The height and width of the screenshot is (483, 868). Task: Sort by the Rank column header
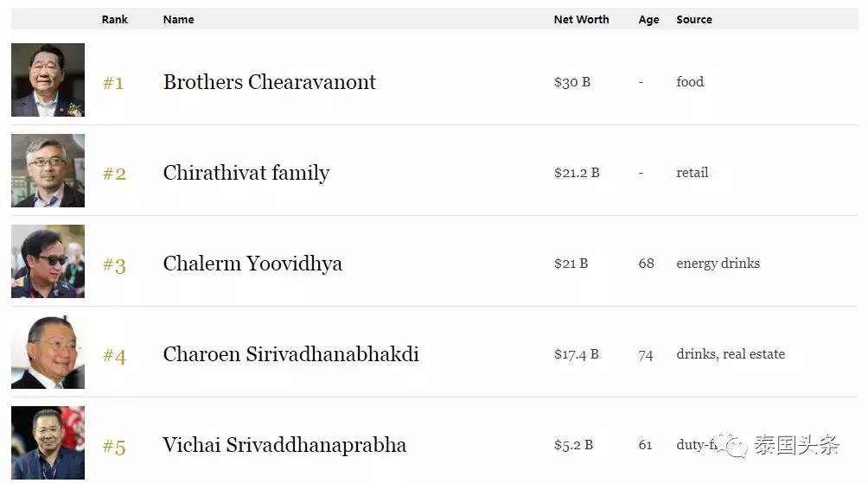pos(114,20)
